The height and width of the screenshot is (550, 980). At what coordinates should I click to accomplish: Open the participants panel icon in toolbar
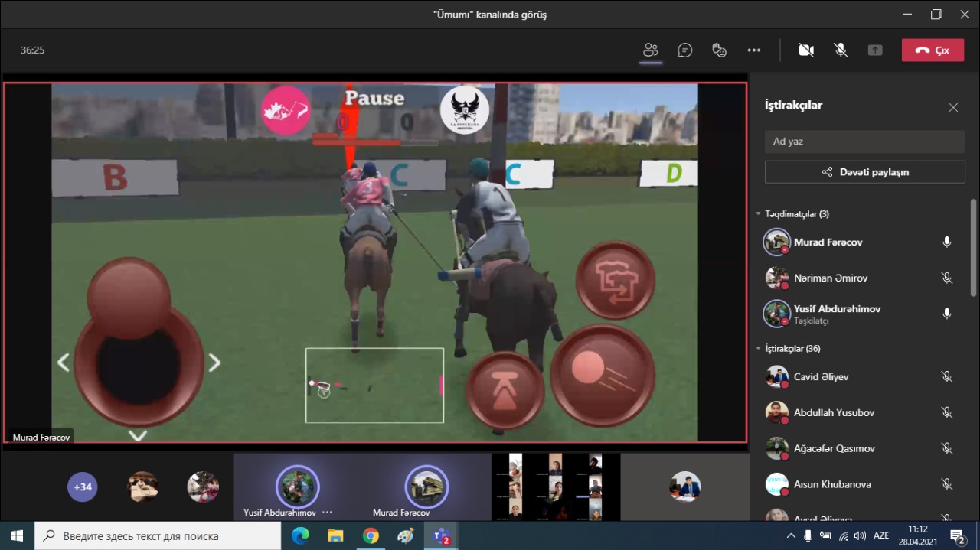651,50
